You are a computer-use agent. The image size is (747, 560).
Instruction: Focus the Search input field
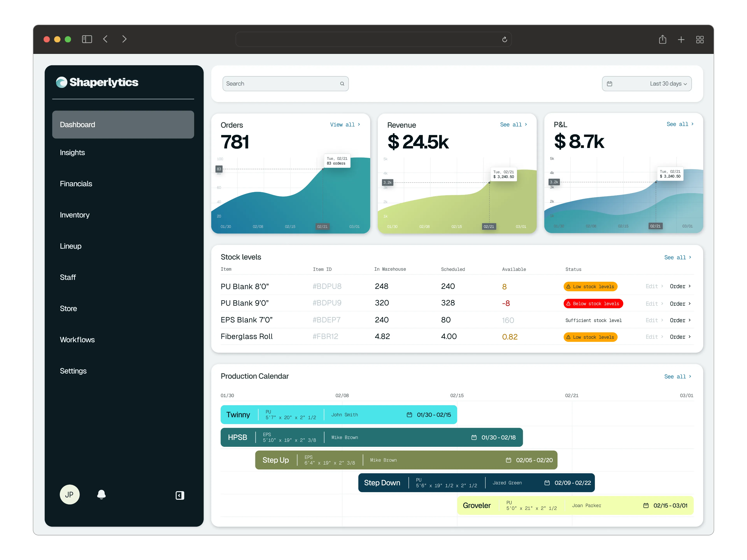pos(285,84)
